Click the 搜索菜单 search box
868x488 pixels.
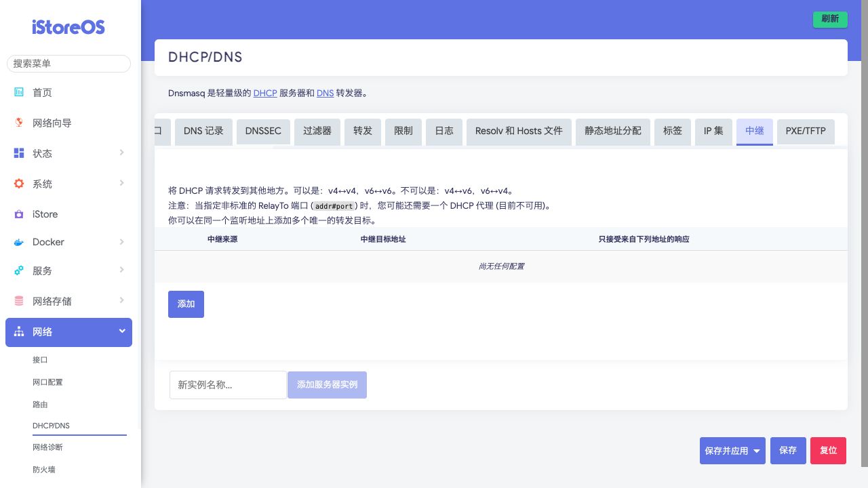tap(68, 63)
